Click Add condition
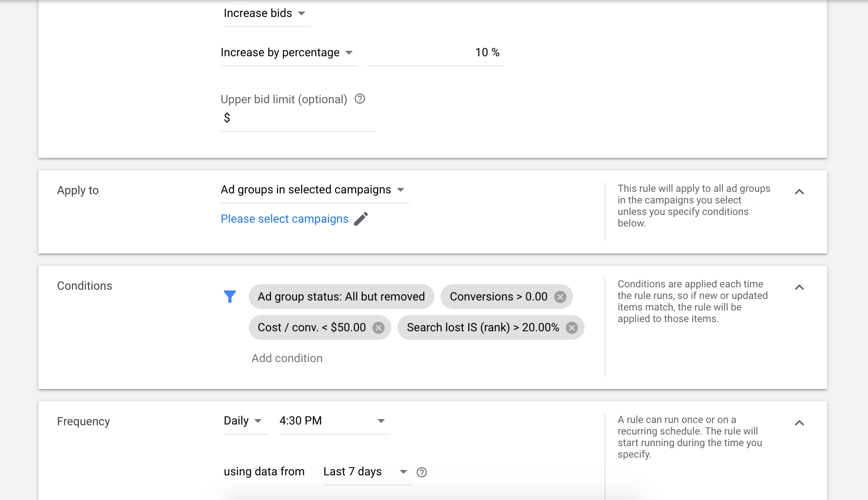Screen dimensions: 868x500 point(287,358)
